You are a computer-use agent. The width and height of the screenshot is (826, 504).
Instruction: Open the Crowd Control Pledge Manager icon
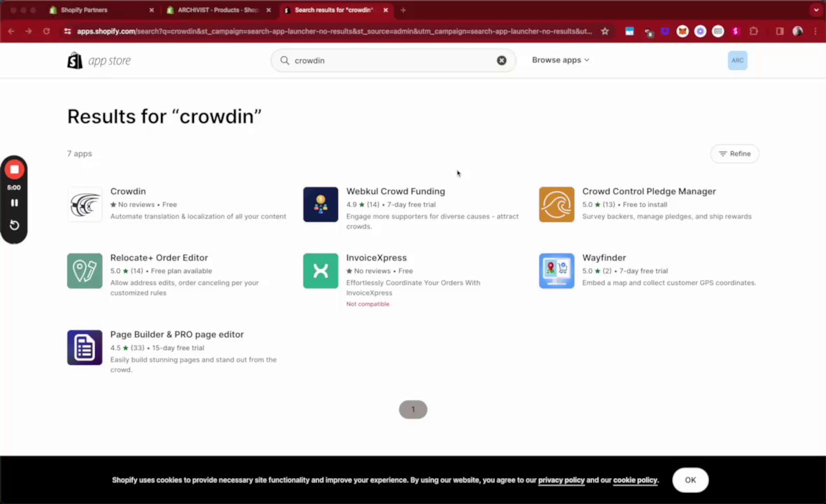click(556, 204)
